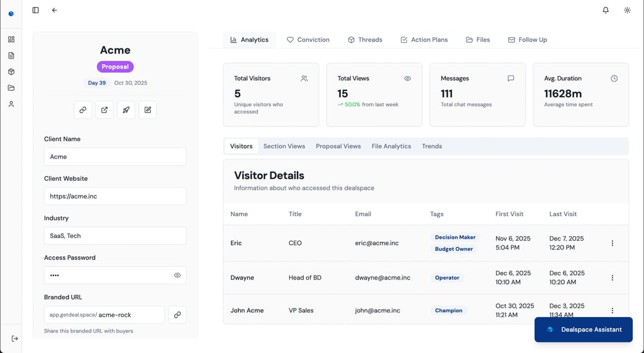This screenshot has width=644, height=353.
Task: Toggle light/dark theme sun icon
Action: point(627,10)
